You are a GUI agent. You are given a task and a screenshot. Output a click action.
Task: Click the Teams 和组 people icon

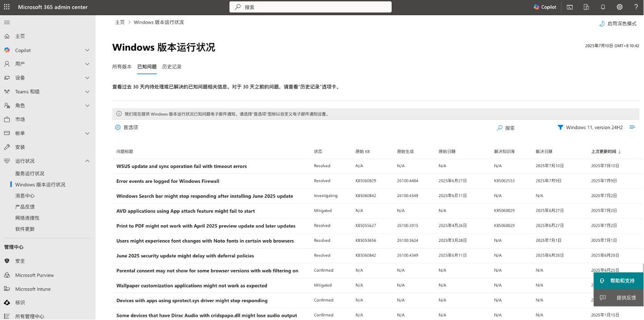click(7, 92)
